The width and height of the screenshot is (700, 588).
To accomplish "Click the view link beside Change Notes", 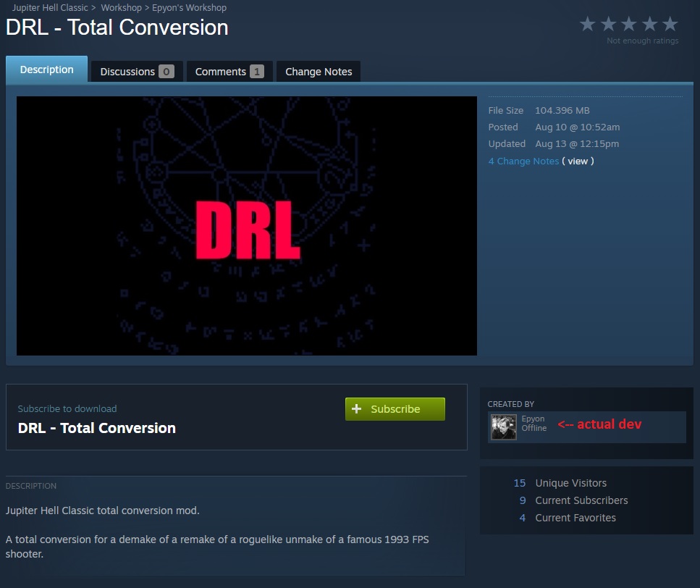I will (578, 161).
